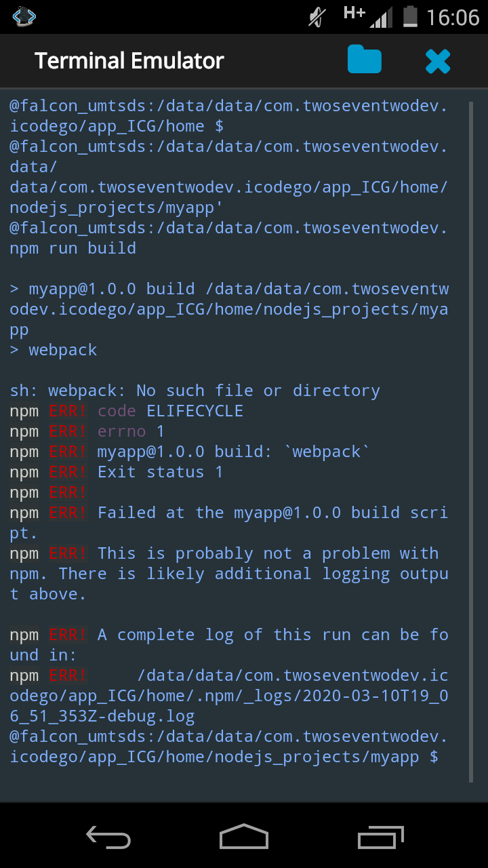Tap the app notification icon in status bar

tap(24, 16)
